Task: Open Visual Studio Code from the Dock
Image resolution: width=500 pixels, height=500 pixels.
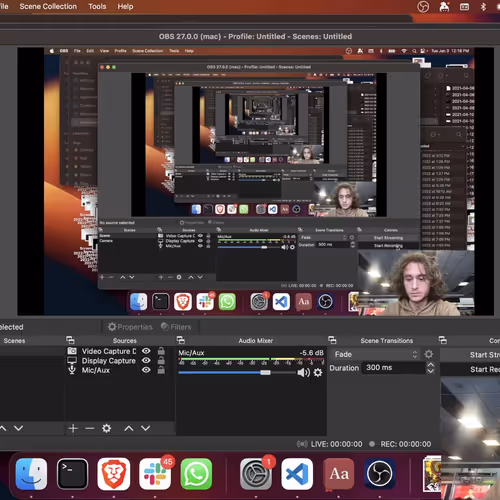Action: pyautogui.click(x=297, y=474)
